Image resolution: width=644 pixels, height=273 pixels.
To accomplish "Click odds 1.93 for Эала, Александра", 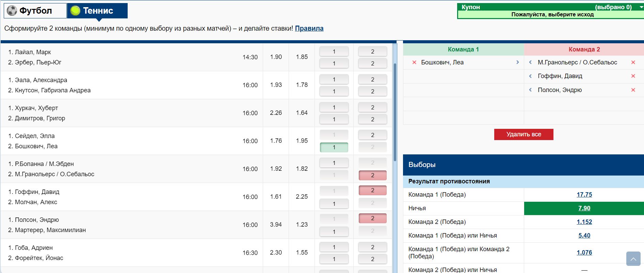I will pos(276,85).
